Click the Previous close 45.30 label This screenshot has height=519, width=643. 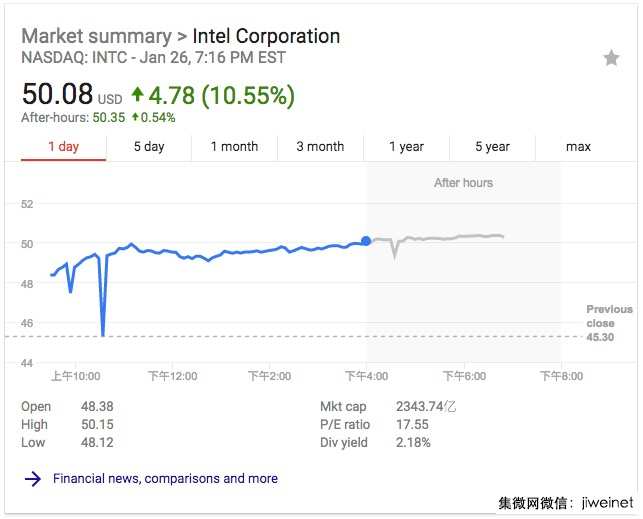609,323
